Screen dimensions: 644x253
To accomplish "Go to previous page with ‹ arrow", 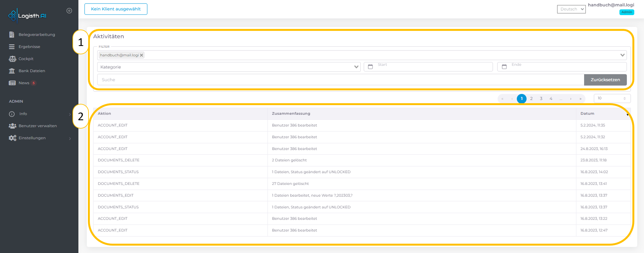I will click(x=512, y=99).
